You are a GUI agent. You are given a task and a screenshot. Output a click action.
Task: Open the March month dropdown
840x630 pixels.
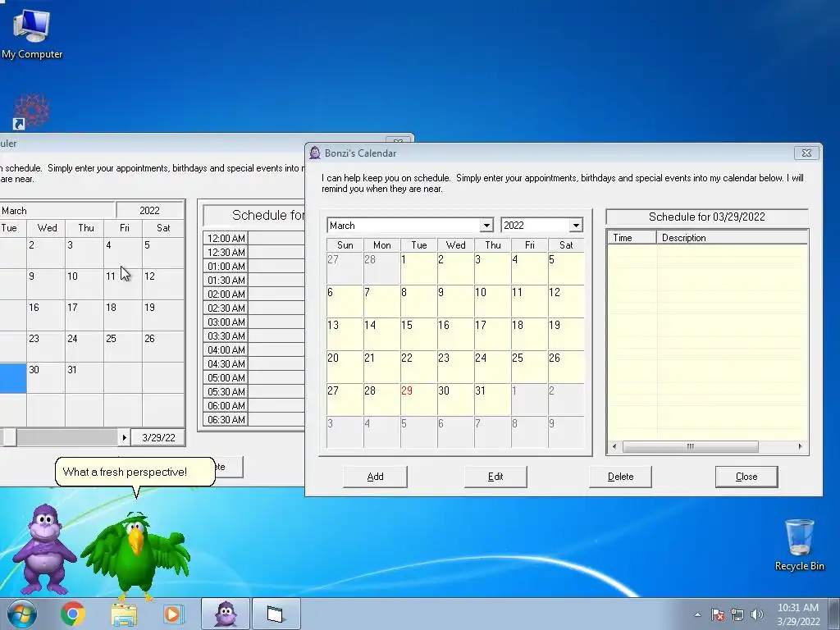click(x=486, y=225)
